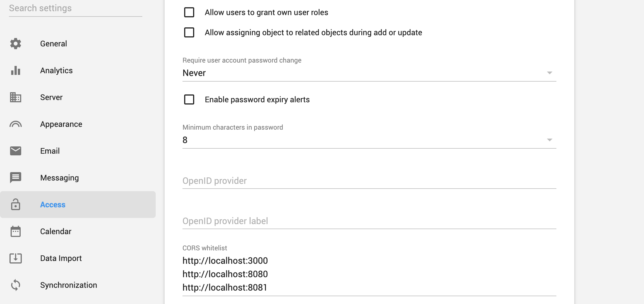Screen dimensions: 644x304
Task: Click the Calendar settings icon
Action: 16,231
